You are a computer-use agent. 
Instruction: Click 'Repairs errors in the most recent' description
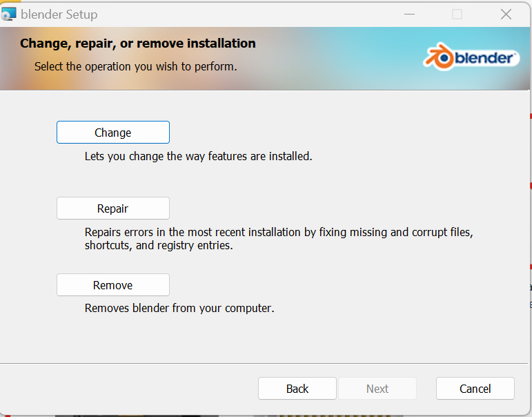(x=279, y=238)
